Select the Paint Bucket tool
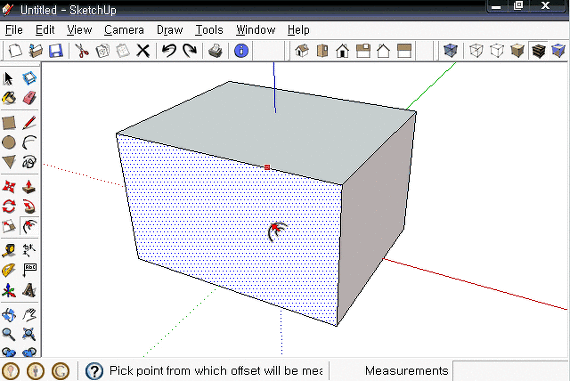Screen dimensions: 570x381 (9, 98)
